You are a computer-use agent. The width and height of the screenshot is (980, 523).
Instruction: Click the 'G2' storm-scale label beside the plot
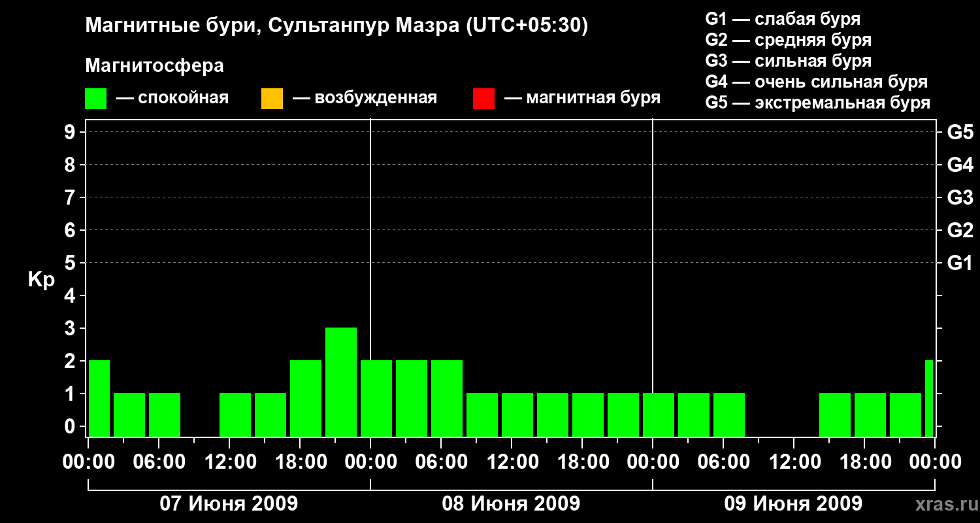960,231
